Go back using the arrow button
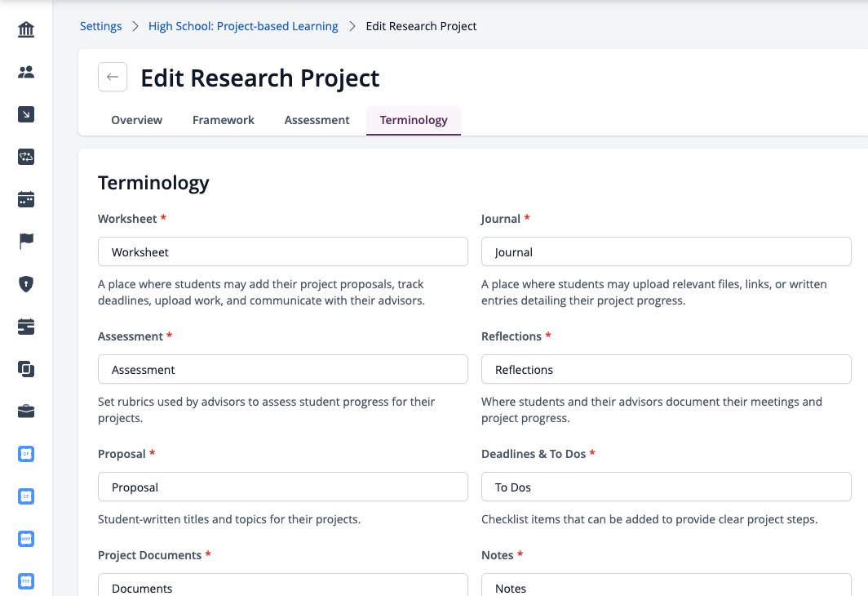Viewport: 868px width, 596px height. pos(113,77)
